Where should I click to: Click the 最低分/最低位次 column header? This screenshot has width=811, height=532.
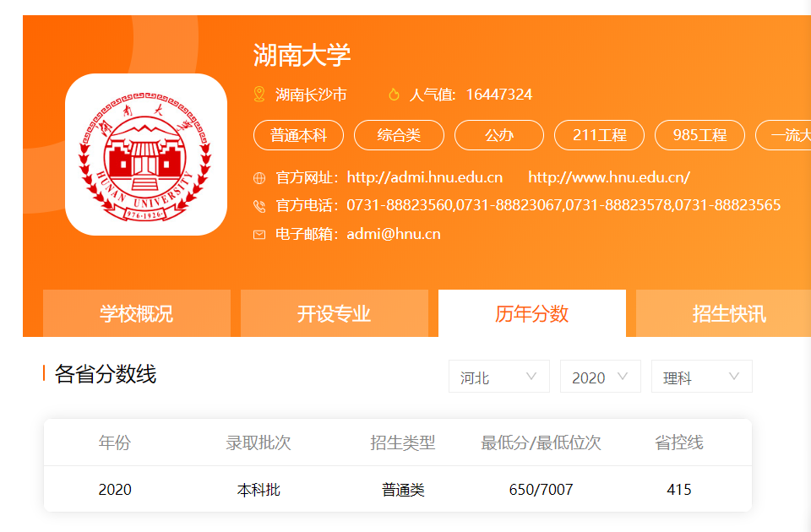[541, 442]
